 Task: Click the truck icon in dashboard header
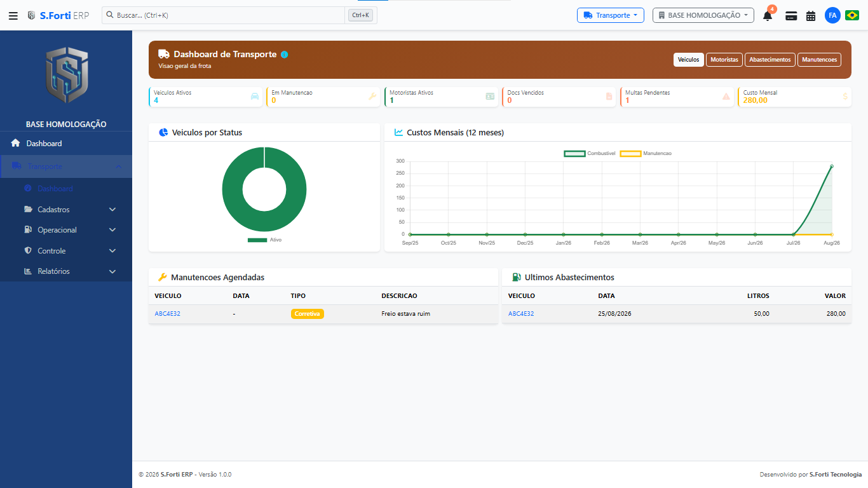[164, 54]
